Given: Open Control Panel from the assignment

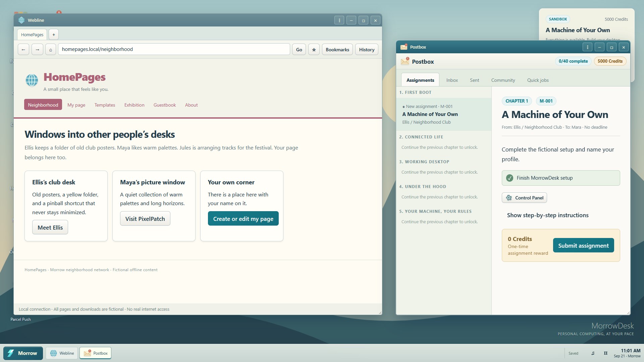Looking at the screenshot, I should coord(525,198).
